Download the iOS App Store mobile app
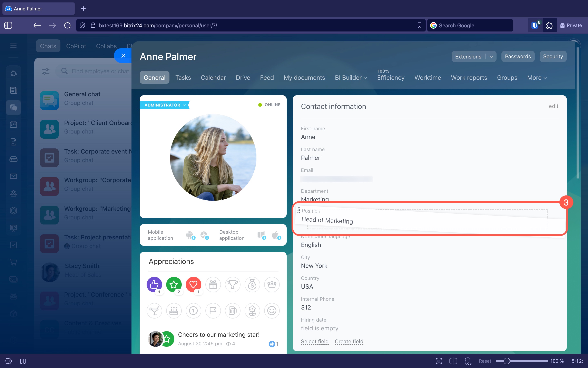The image size is (588, 368). tap(204, 235)
